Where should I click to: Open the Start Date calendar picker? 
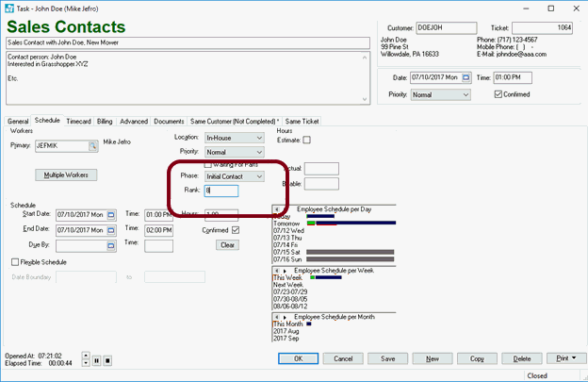point(109,214)
